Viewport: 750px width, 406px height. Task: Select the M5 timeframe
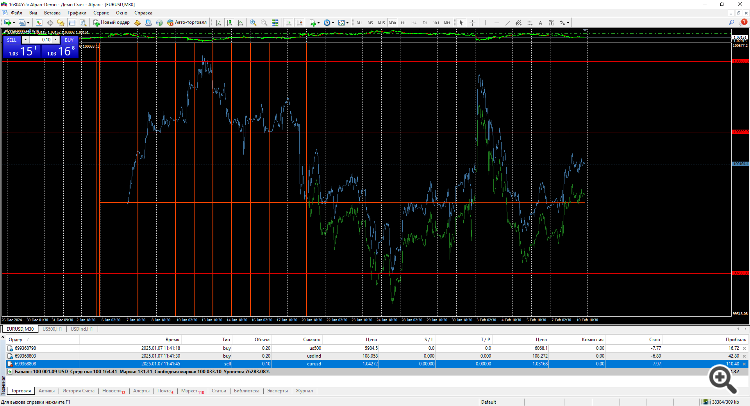(x=370, y=22)
